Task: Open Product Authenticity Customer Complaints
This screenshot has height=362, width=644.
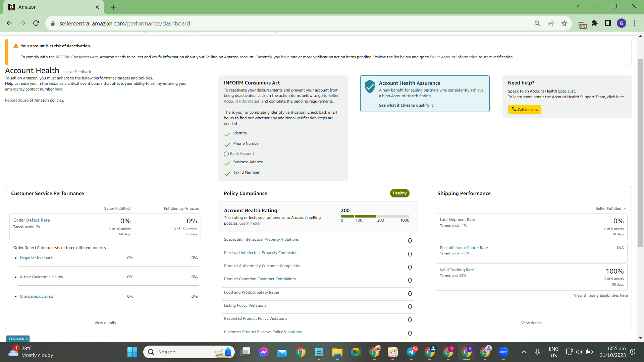Action: click(262, 266)
